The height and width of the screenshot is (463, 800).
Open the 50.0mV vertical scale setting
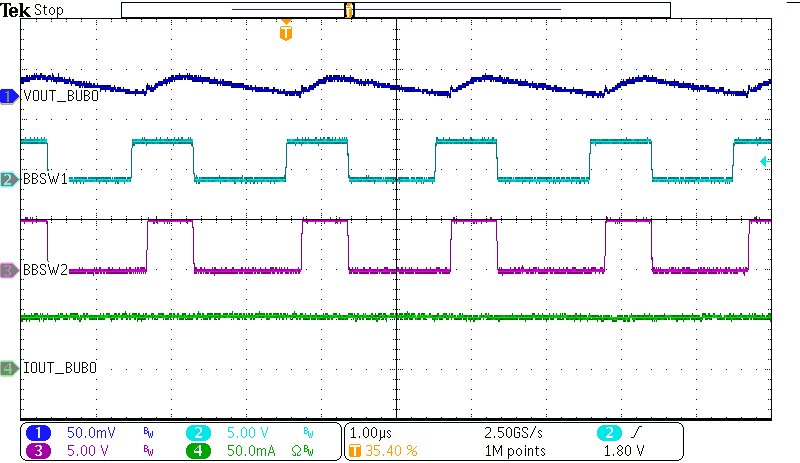click(x=89, y=432)
